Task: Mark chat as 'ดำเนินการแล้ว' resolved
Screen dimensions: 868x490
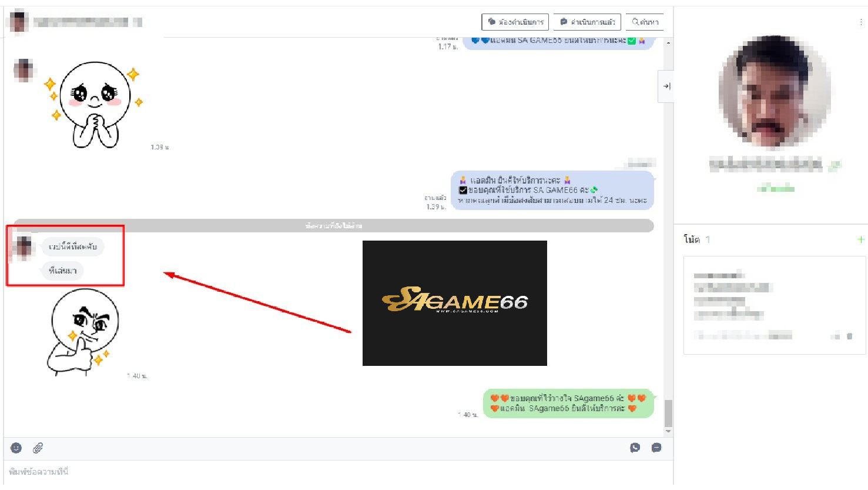Action: tap(587, 22)
